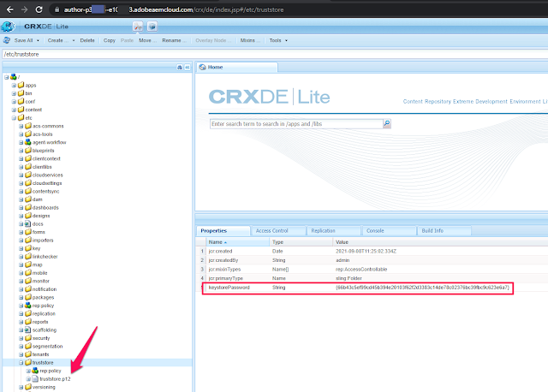This screenshot has height=392, width=548.
Task: Click the Save All disk icon
Action: [x=7, y=40]
